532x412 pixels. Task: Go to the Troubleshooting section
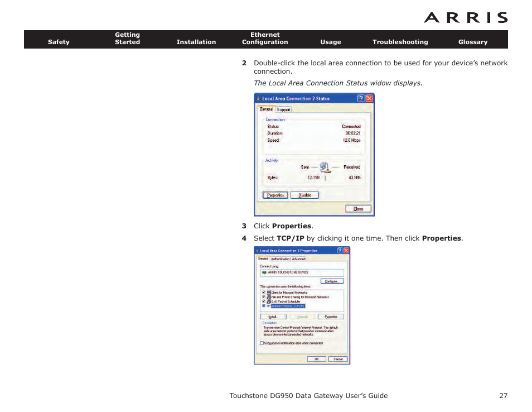click(x=400, y=42)
